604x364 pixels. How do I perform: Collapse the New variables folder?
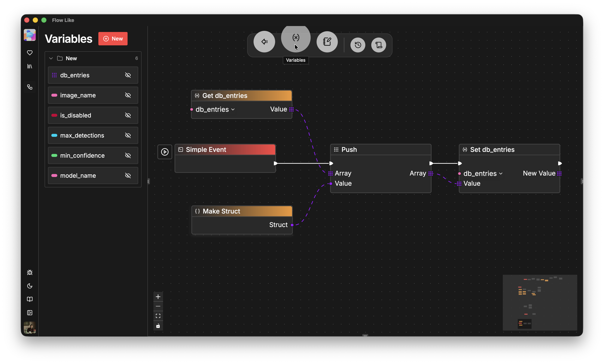(x=51, y=58)
